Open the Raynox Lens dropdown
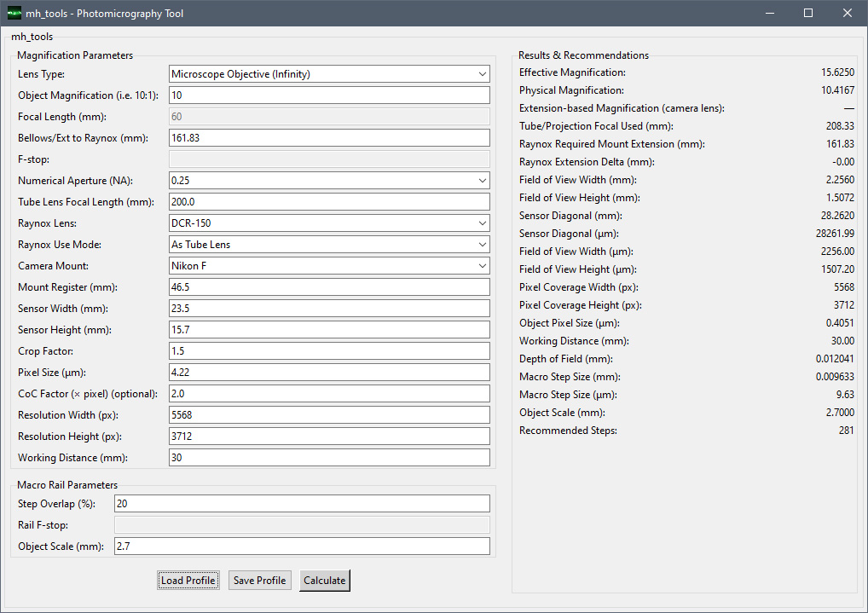Viewport: 868px width, 613px height. click(329, 223)
